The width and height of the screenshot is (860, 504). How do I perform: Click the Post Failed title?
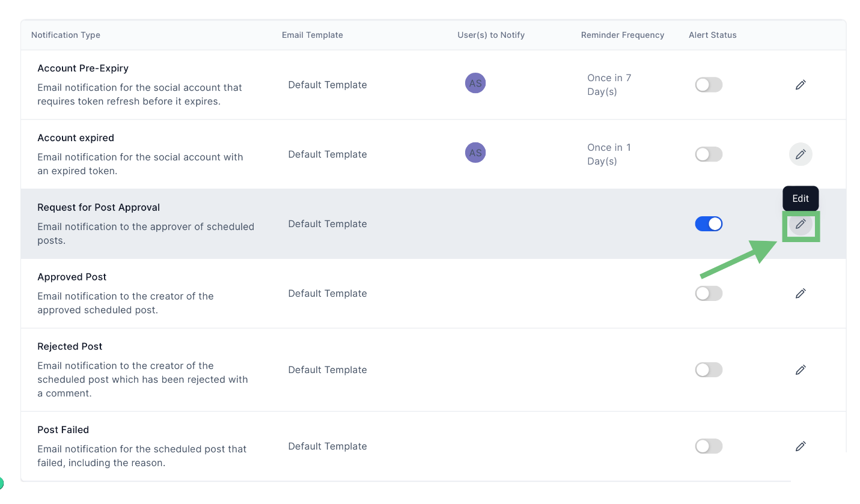(x=63, y=430)
